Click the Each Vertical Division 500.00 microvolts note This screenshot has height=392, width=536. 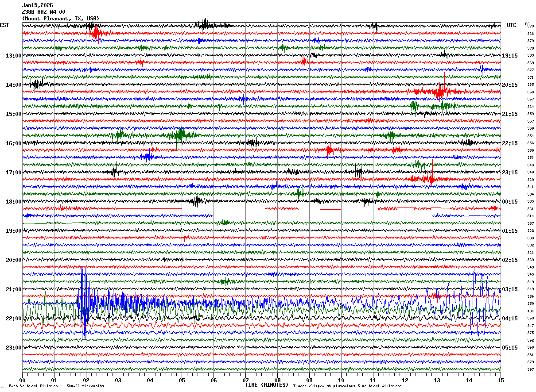point(56,386)
